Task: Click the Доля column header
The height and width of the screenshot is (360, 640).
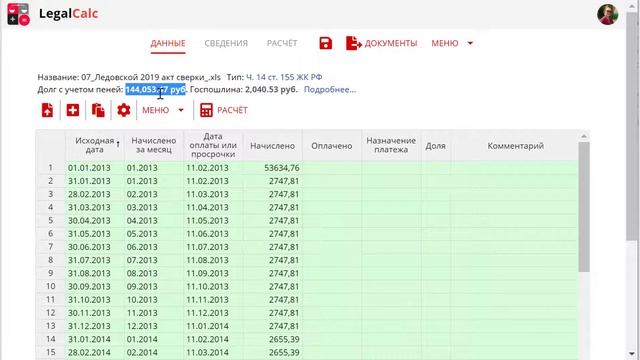Action: (x=436, y=146)
